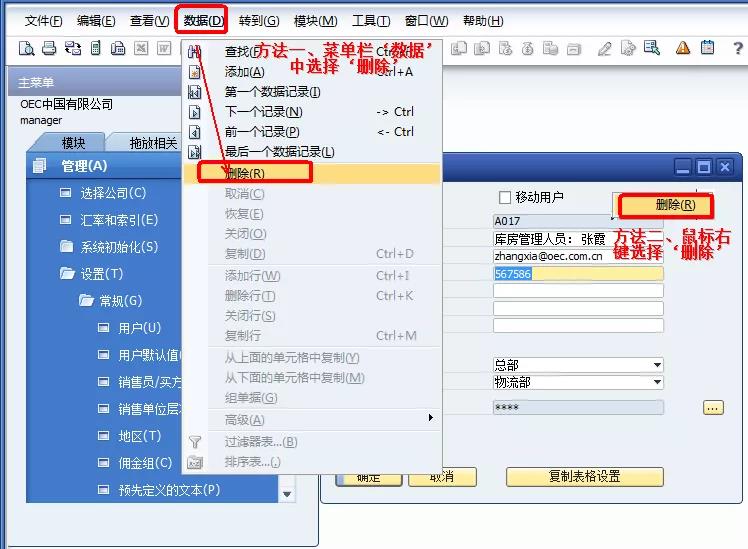Viewport: 748px width, 549px height.
Task: Open the 数据(D) menu
Action: 204,21
